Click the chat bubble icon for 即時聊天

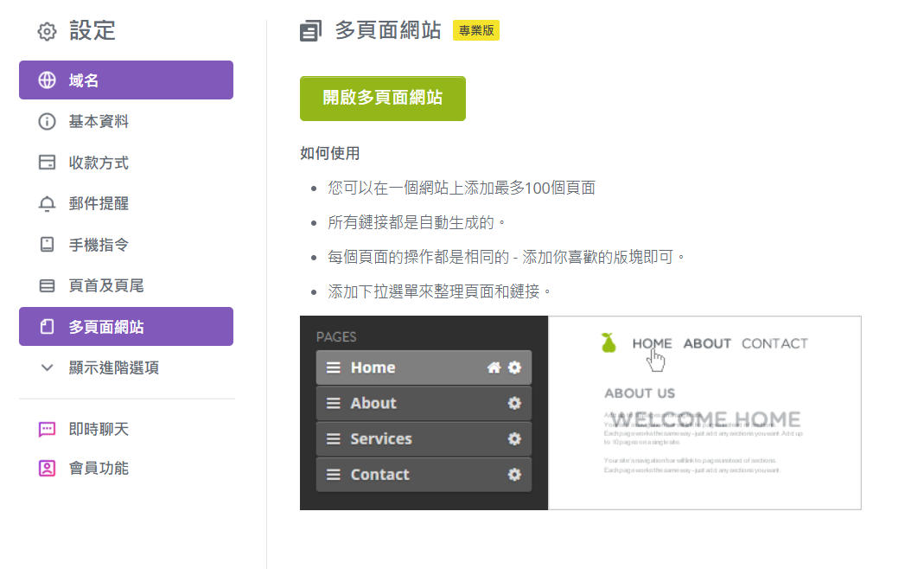coord(48,429)
